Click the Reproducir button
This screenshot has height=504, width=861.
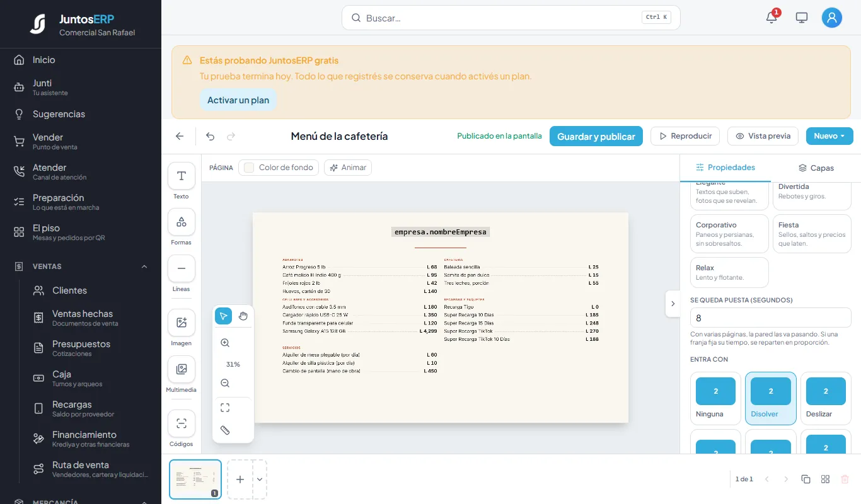685,136
